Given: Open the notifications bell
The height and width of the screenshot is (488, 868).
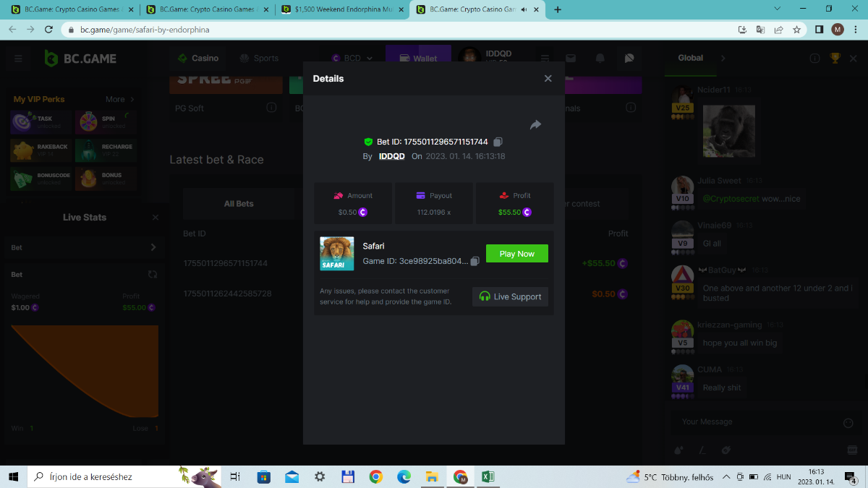Looking at the screenshot, I should pos(600,59).
